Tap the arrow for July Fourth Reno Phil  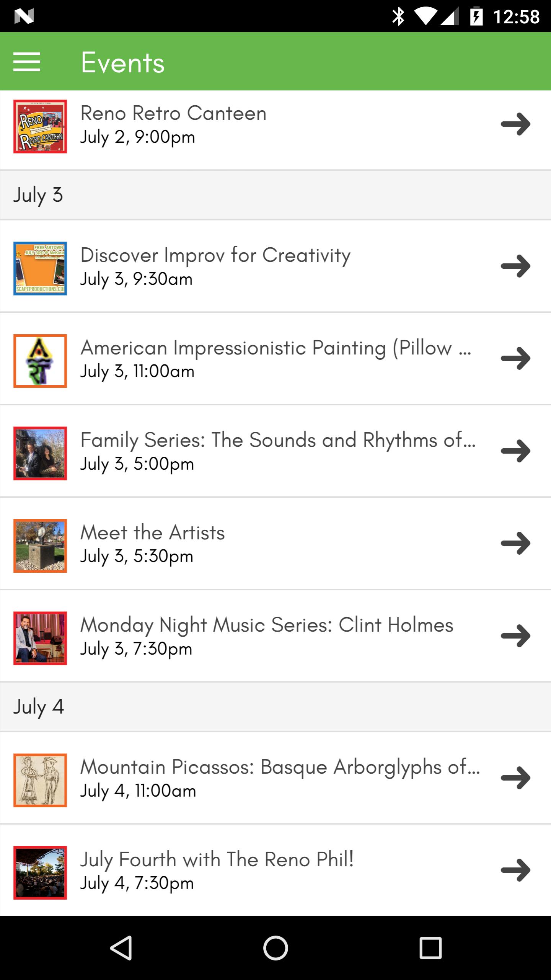[x=515, y=870]
